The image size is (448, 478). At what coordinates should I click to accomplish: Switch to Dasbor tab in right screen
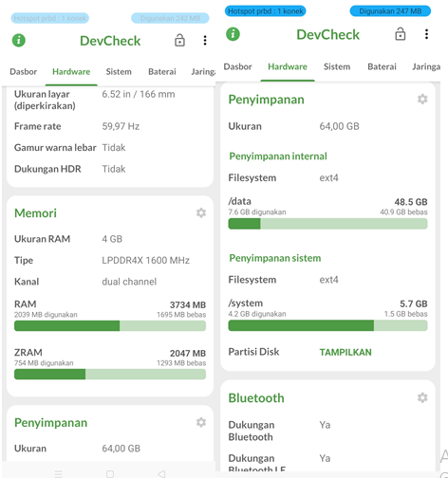[x=237, y=66]
